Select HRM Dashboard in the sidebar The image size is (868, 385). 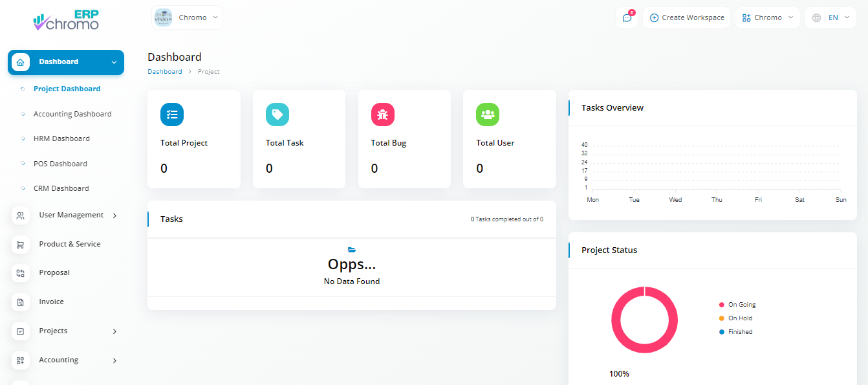pos(61,138)
